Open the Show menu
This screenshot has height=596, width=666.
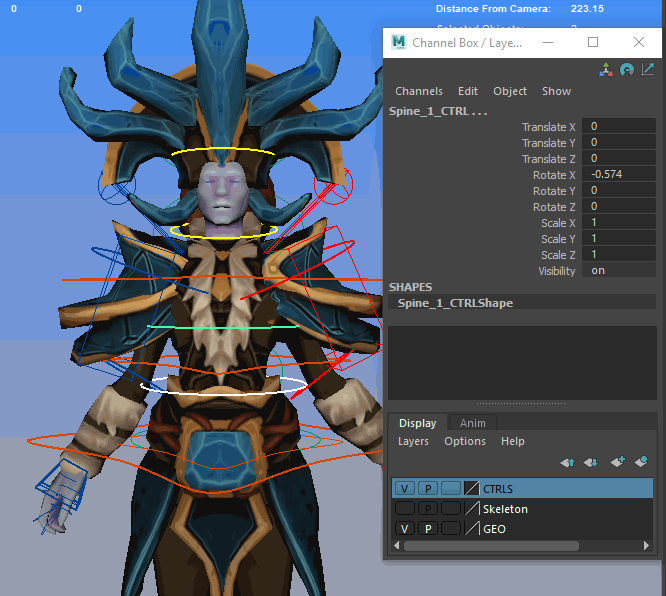(556, 91)
